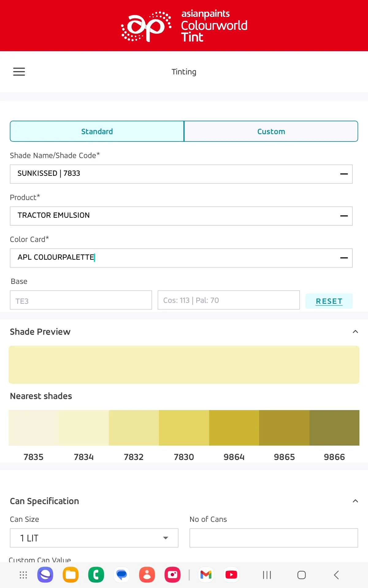Collapse the Shade Preview section
Viewport: 368px width, 588px height.
355,332
